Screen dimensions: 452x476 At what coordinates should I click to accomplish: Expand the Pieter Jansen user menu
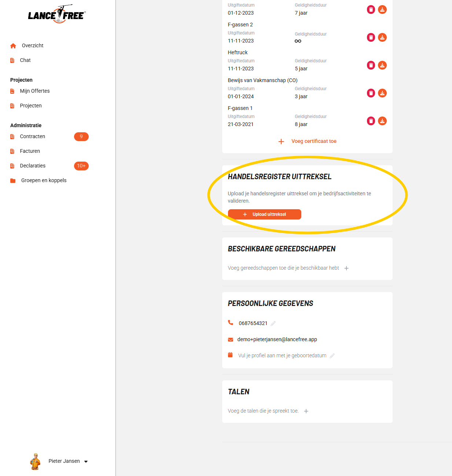click(x=86, y=461)
